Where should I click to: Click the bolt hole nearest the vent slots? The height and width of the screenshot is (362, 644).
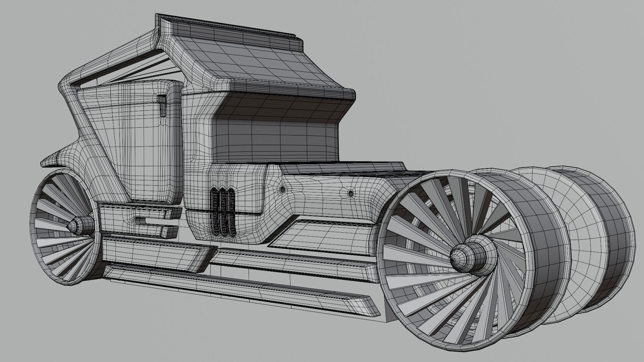[x=282, y=190]
